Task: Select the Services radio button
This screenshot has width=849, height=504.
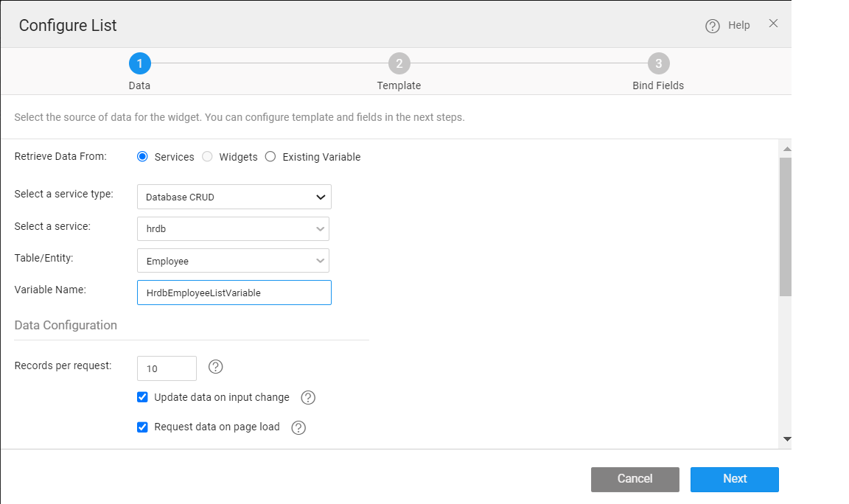Action: click(143, 157)
